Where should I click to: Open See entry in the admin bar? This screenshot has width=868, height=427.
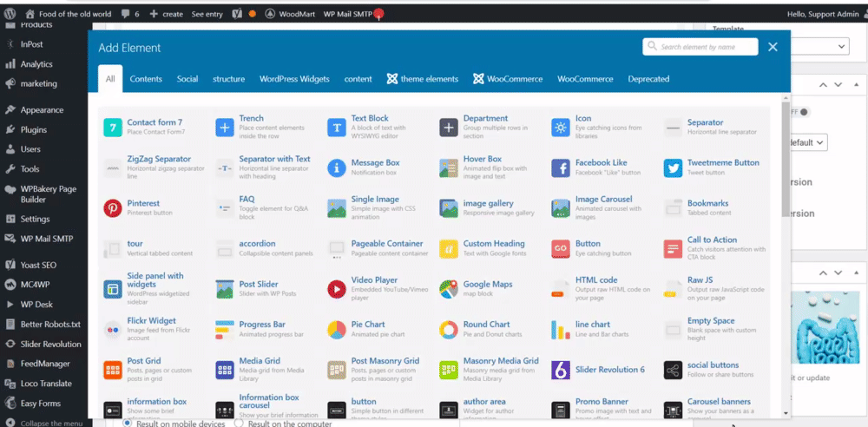(207, 14)
